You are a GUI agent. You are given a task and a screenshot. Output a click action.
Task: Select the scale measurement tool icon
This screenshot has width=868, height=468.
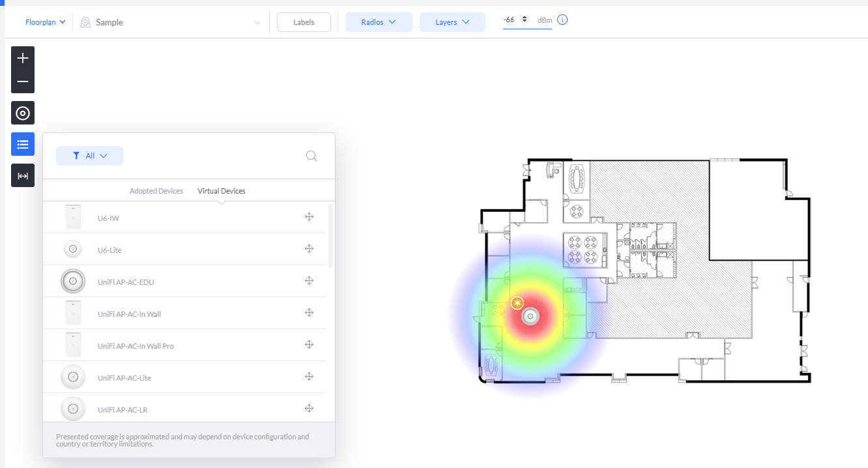click(23, 175)
